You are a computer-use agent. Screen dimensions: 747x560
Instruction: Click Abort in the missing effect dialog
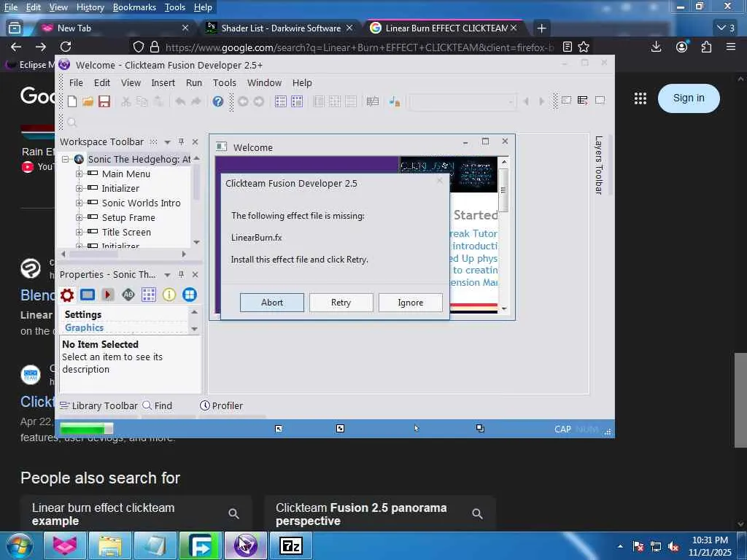click(x=272, y=303)
